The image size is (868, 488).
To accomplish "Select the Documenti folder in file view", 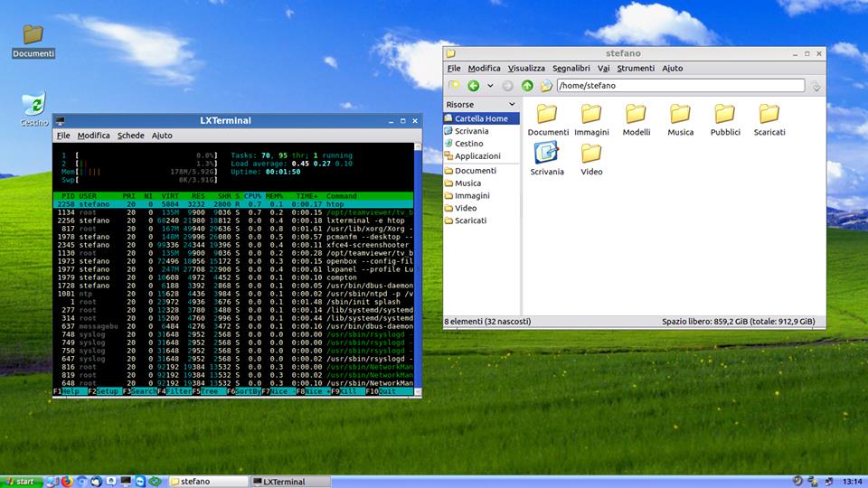I will click(548, 120).
